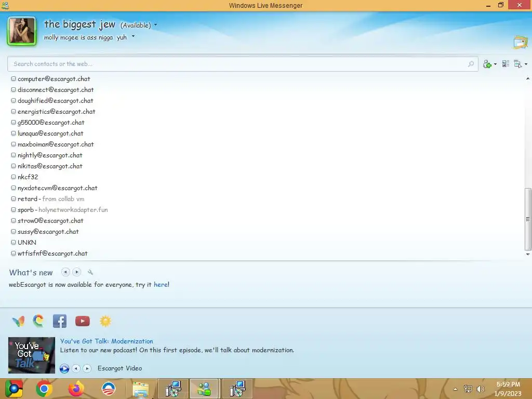The height and width of the screenshot is (399, 532).
Task: Select contact disconnect@escargot.chat
Action: pyautogui.click(x=56, y=90)
